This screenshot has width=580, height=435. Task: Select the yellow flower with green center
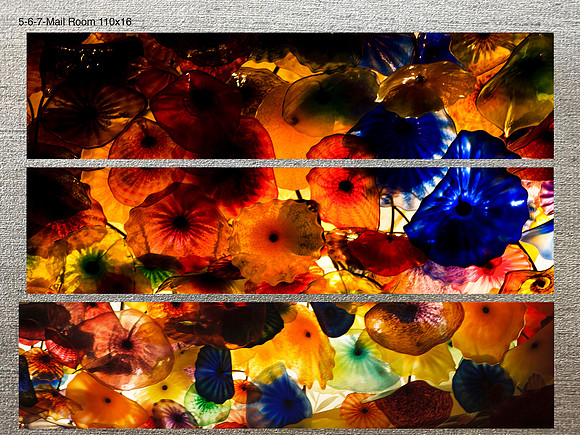(92, 266)
